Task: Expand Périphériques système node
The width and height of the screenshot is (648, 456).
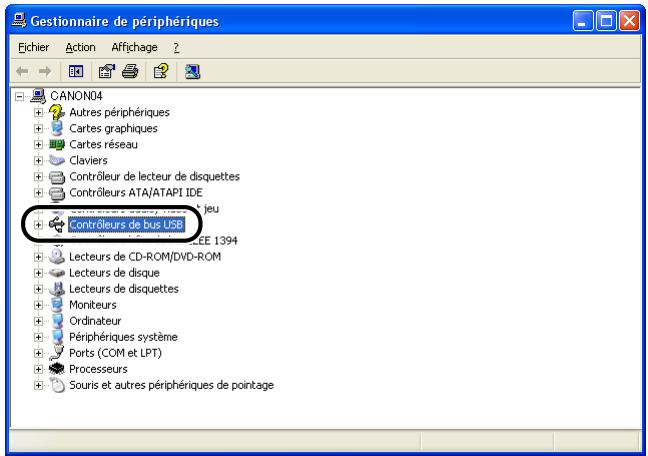Action: [38, 337]
